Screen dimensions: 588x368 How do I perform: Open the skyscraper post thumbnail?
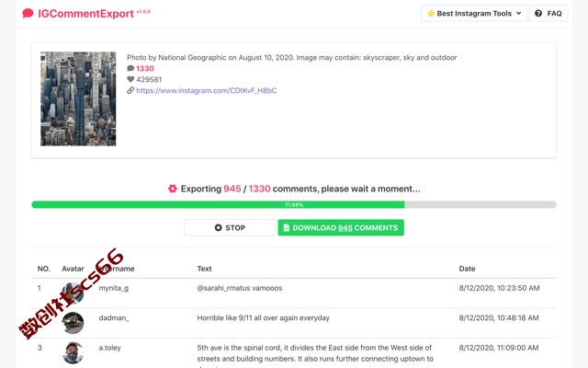78,98
